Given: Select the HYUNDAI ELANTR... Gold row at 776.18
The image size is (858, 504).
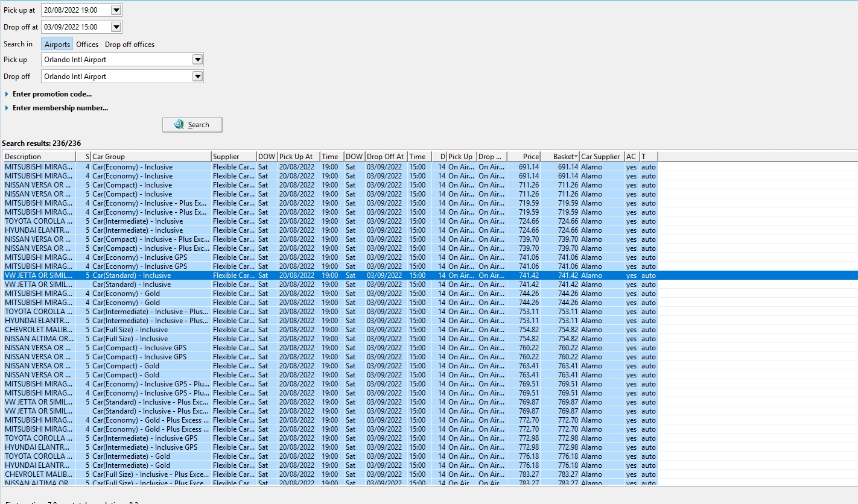Looking at the screenshot, I should (330, 465).
